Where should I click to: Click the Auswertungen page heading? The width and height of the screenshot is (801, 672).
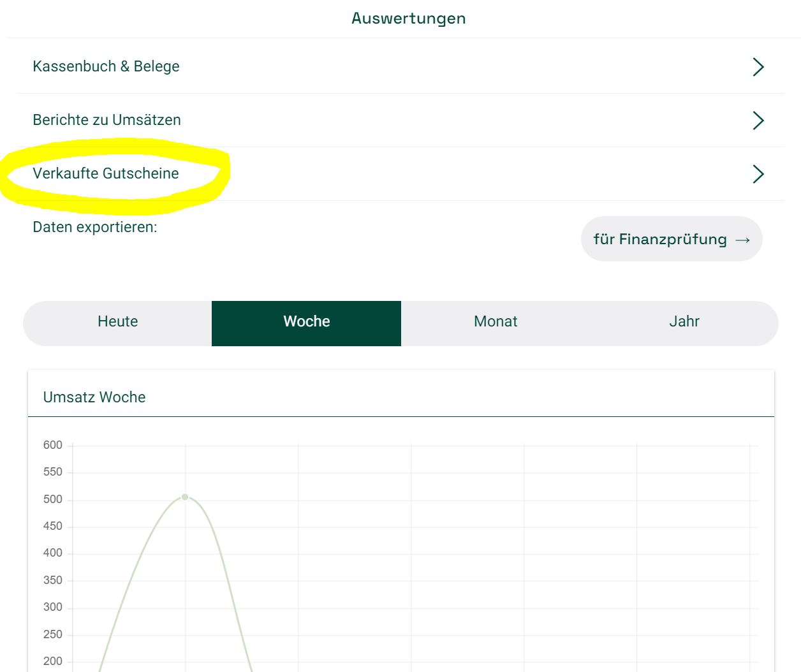pyautogui.click(x=409, y=18)
